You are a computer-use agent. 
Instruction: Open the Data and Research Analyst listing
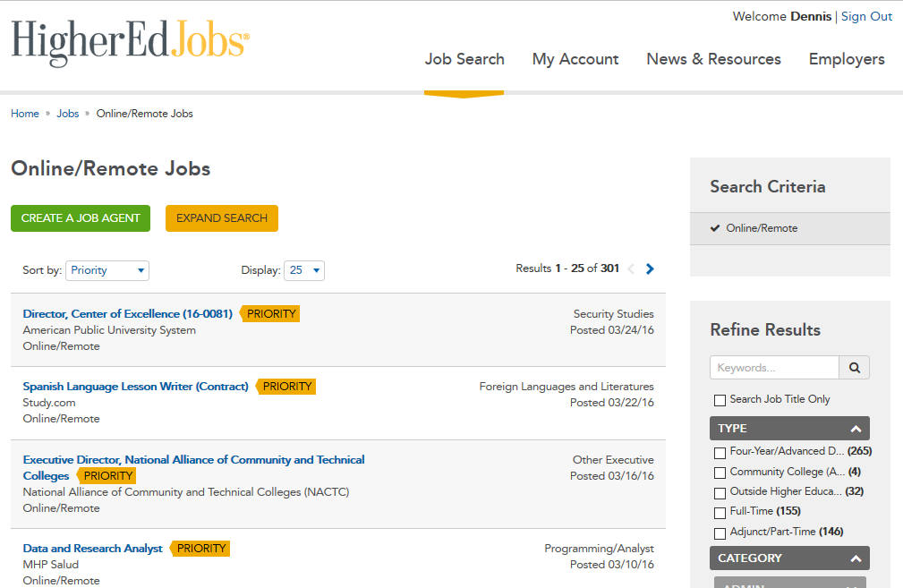[93, 549]
